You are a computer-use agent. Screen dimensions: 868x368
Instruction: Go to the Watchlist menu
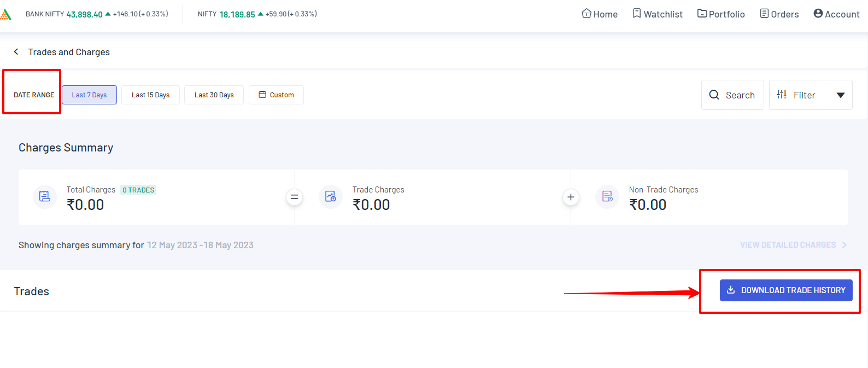coord(658,14)
